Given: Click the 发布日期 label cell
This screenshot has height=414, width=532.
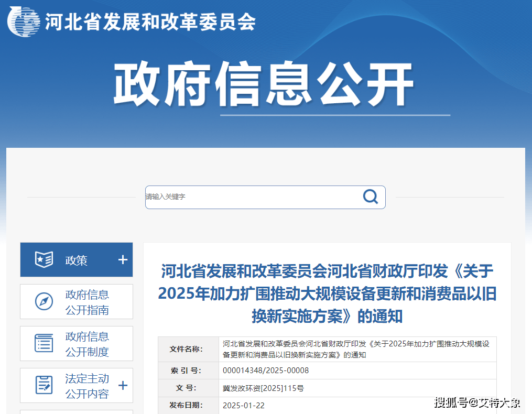Looking at the screenshot, I should (x=188, y=406).
